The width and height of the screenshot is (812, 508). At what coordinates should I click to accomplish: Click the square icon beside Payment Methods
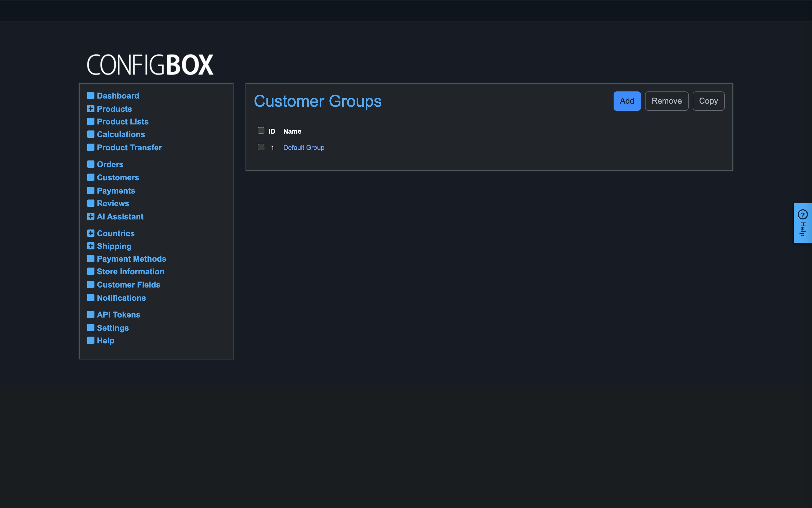point(91,259)
